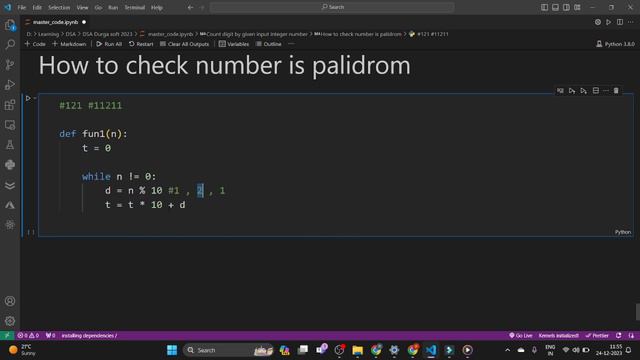This screenshot has width=640, height=360.
Task: Click the run play icon in editor actions
Action: click(x=609, y=22)
